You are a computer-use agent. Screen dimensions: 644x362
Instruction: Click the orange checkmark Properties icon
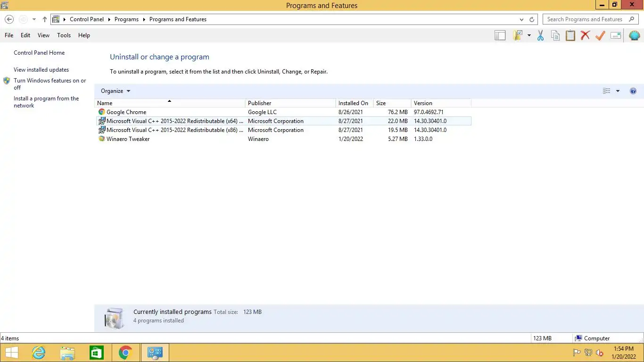(600, 35)
